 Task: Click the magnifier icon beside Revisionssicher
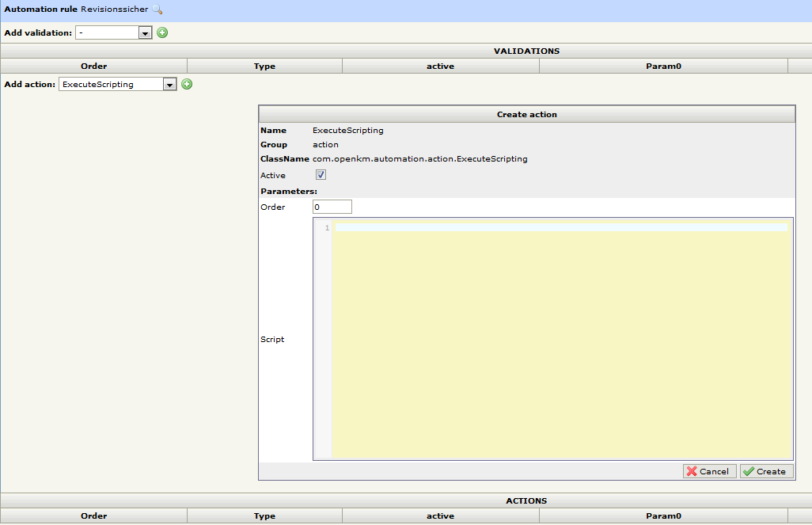tap(157, 10)
